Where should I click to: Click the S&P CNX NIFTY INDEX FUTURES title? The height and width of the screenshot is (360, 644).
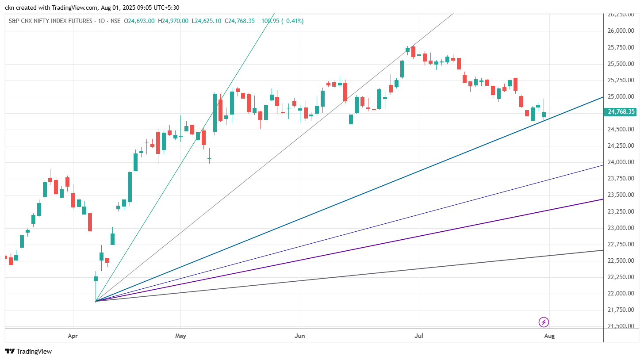(x=50, y=21)
